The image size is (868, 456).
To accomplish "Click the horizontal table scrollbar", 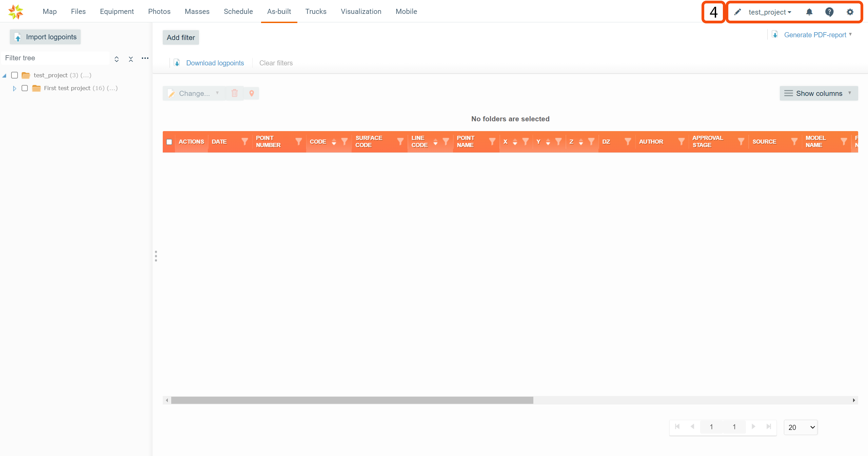I will tap(352, 400).
